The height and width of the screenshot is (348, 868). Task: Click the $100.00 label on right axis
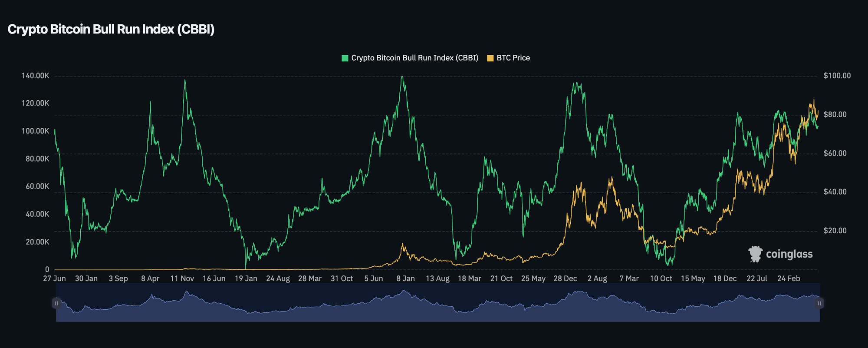[x=837, y=76]
